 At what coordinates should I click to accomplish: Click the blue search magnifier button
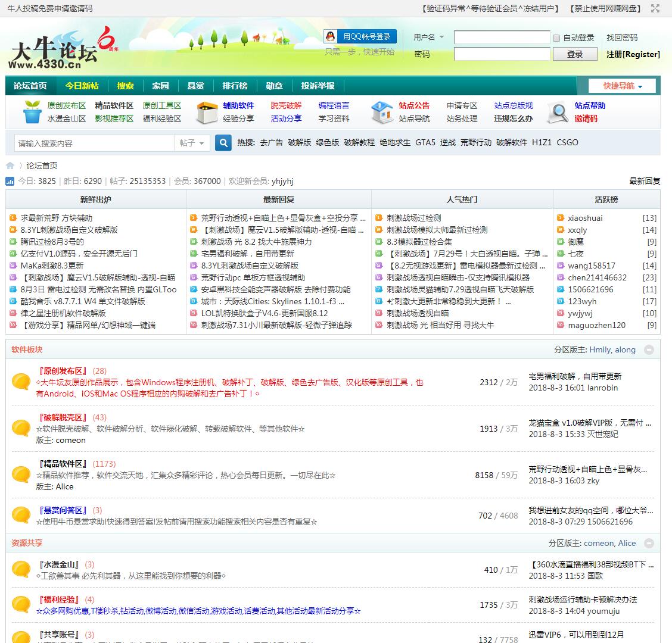pos(223,143)
